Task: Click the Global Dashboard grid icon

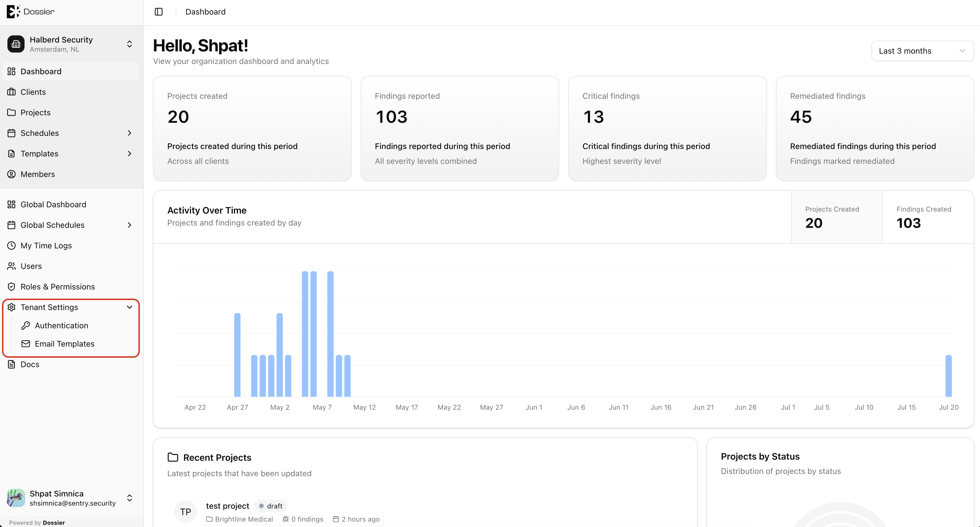Action: (x=11, y=205)
